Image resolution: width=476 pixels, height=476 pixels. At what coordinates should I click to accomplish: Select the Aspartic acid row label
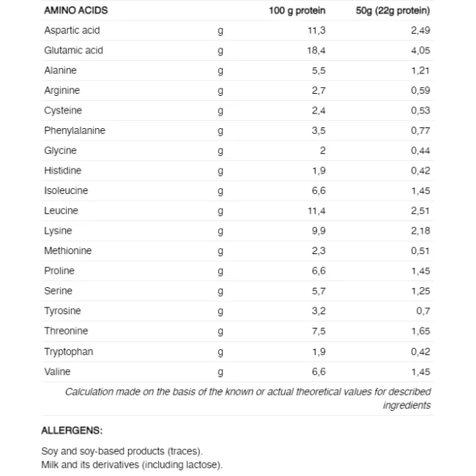click(72, 30)
